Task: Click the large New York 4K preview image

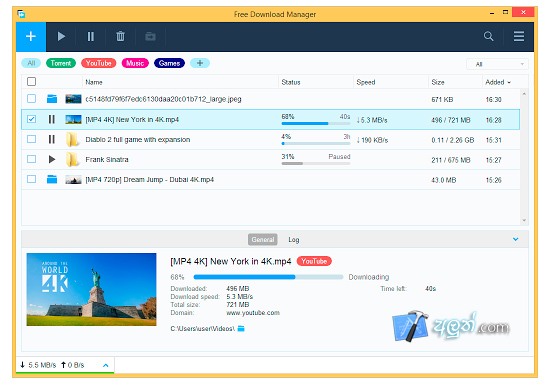Action: 91,289
